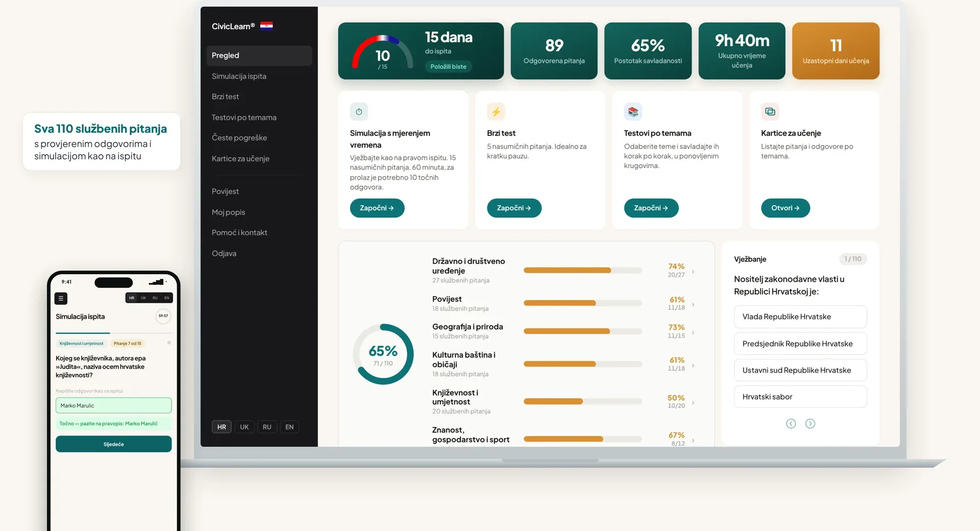
Task: Click the flashcards icon in the Kartice za učenje card
Action: click(770, 112)
